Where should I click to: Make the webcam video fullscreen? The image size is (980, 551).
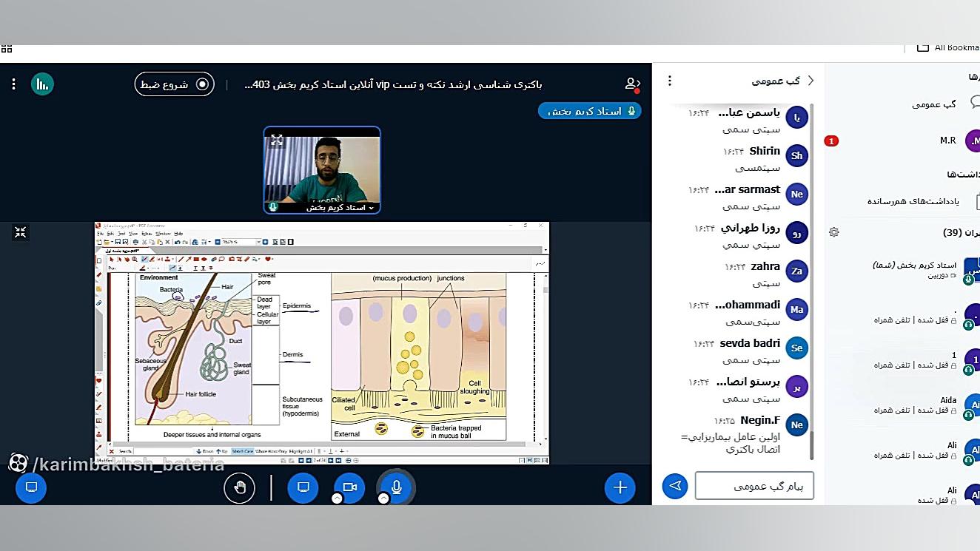(x=277, y=139)
